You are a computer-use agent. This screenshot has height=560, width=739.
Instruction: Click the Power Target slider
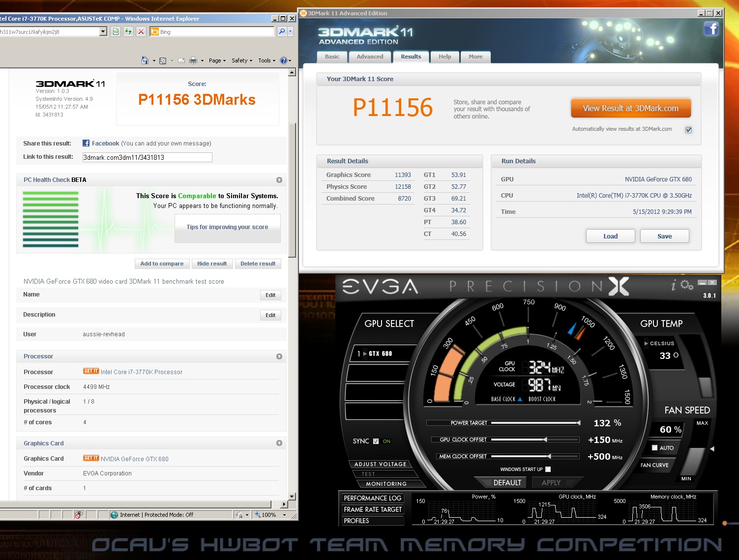(535, 423)
